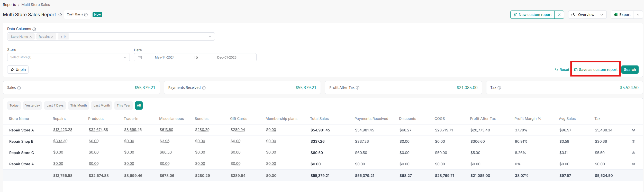Click the Data Columns info icon
The width and height of the screenshot is (644, 192).
click(x=34, y=29)
